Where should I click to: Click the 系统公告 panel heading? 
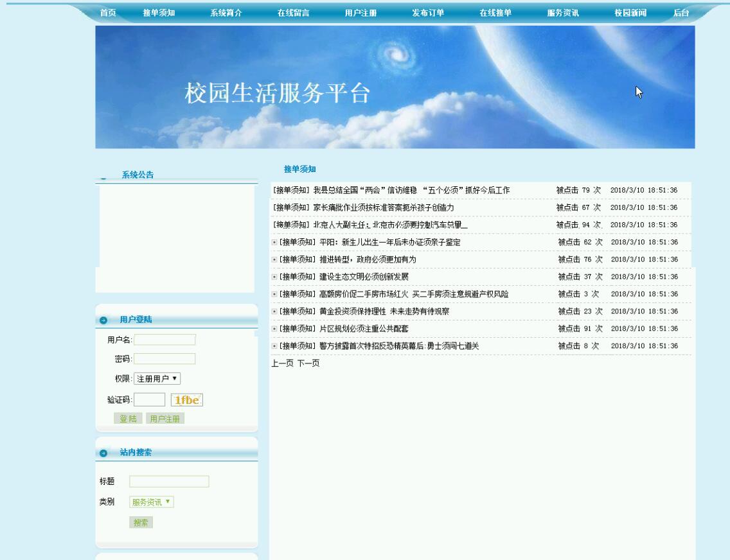(x=138, y=175)
